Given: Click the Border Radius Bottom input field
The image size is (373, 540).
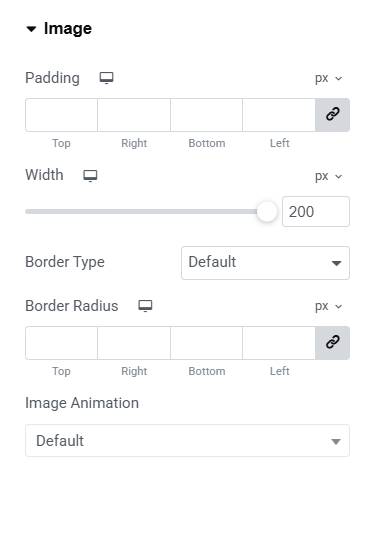Looking at the screenshot, I should tap(207, 343).
